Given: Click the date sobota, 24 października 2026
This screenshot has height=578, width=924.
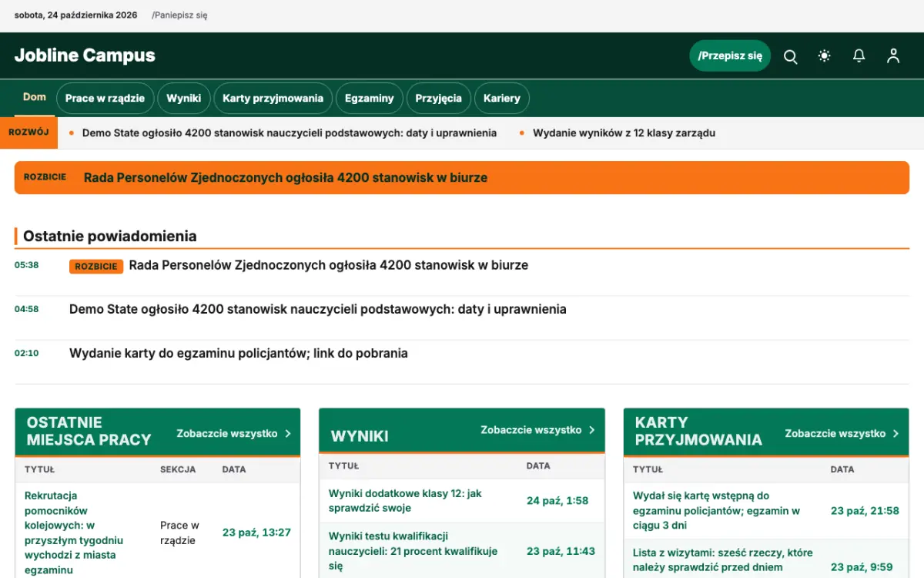Looking at the screenshot, I should (x=75, y=15).
